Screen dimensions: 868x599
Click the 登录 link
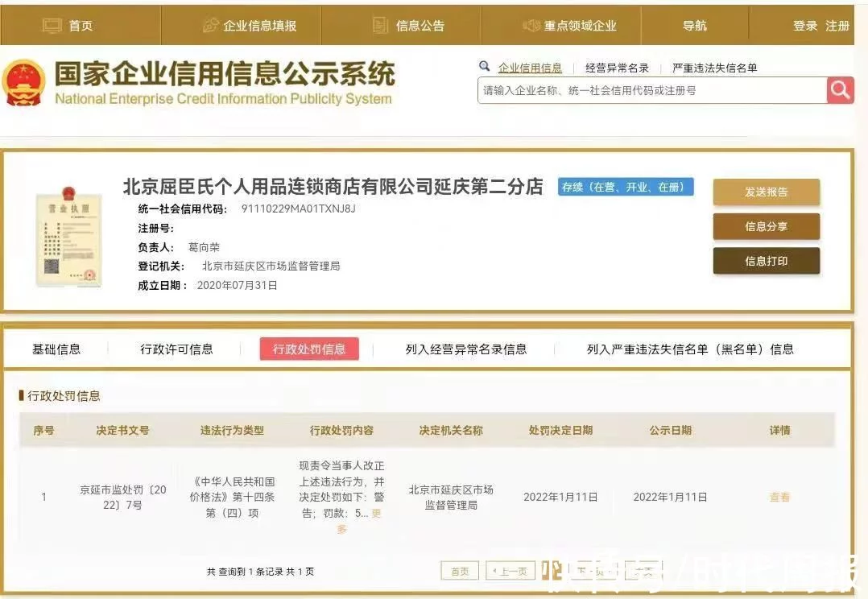805,26
